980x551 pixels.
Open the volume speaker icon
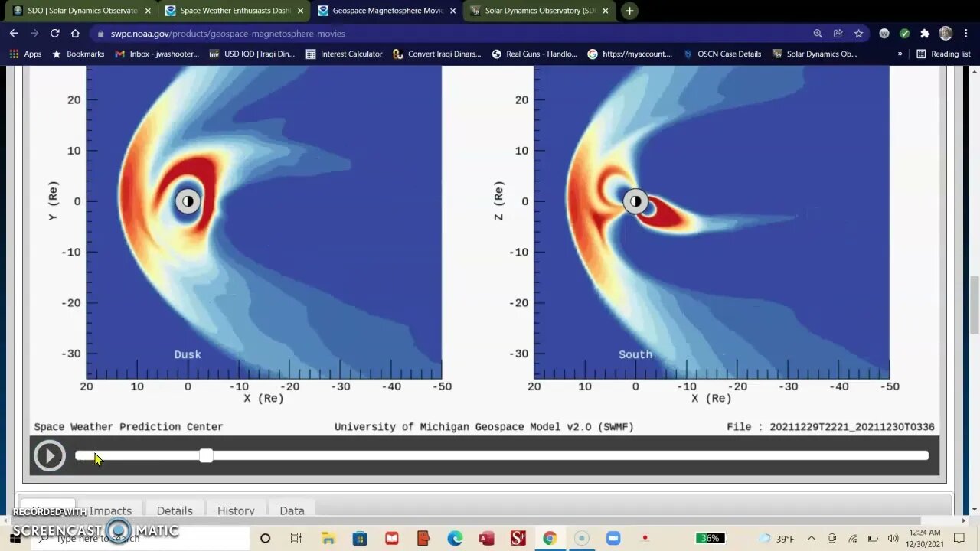(893, 539)
